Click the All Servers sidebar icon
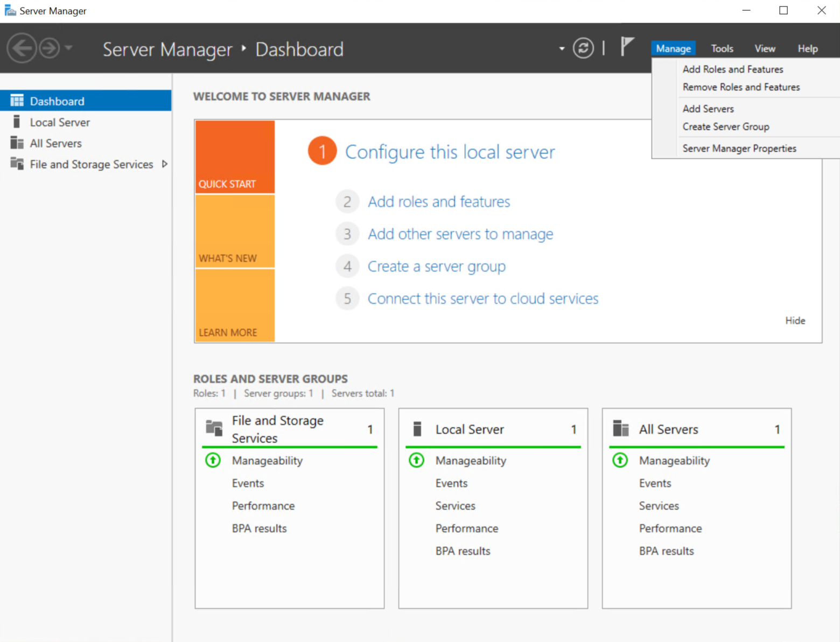 pyautogui.click(x=17, y=143)
